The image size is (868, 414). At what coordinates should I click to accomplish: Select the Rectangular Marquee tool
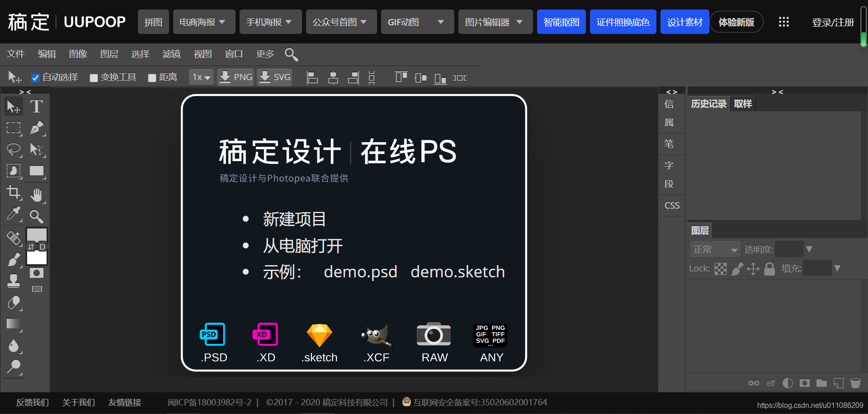click(x=14, y=128)
